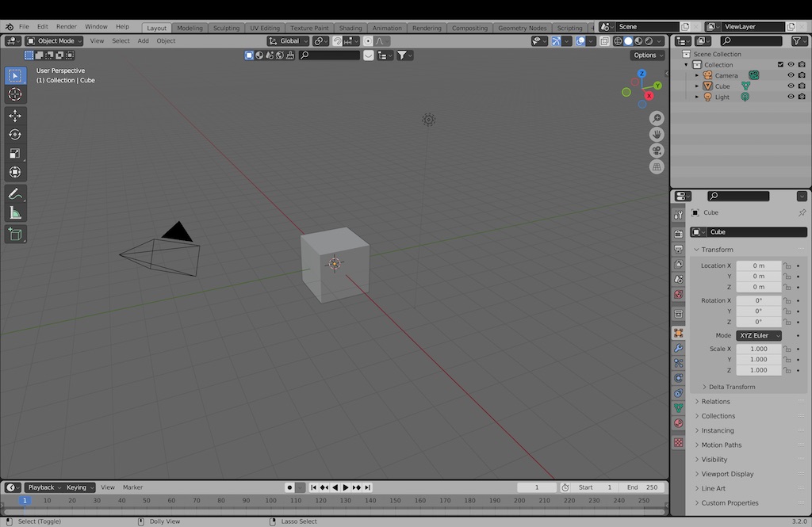Uncheck the Collection exclude checkbox

click(780, 64)
